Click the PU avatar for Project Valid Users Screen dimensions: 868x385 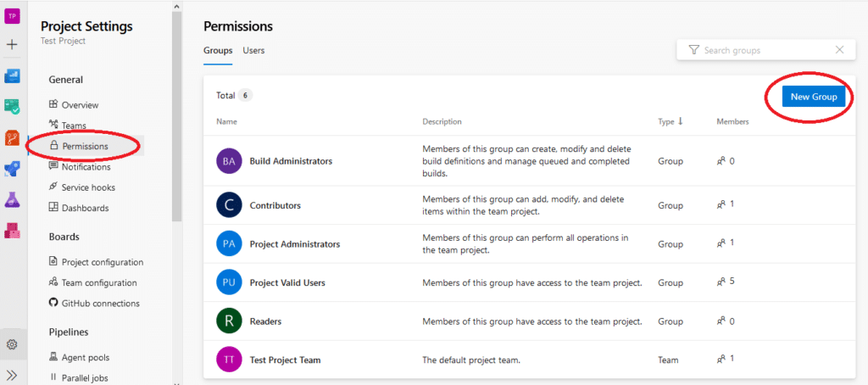[229, 283]
